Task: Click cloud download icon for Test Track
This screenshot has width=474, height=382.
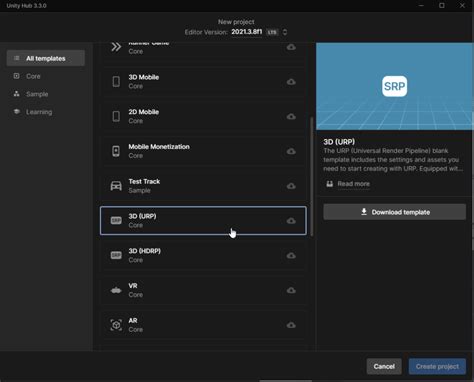Action: tap(291, 186)
